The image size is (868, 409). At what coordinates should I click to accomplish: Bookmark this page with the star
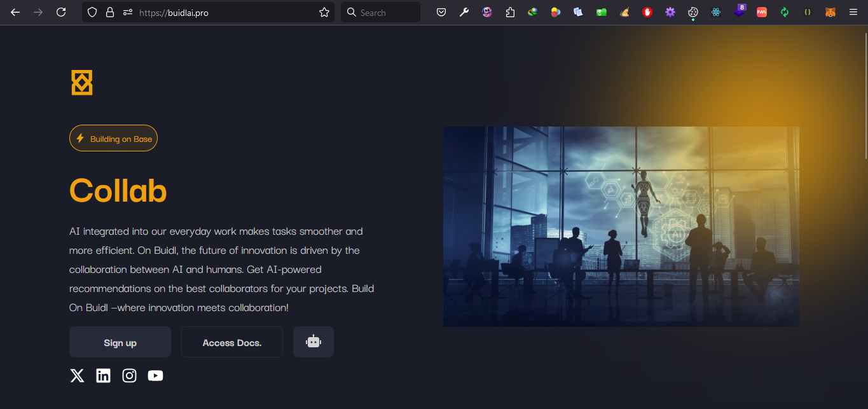pyautogui.click(x=324, y=12)
